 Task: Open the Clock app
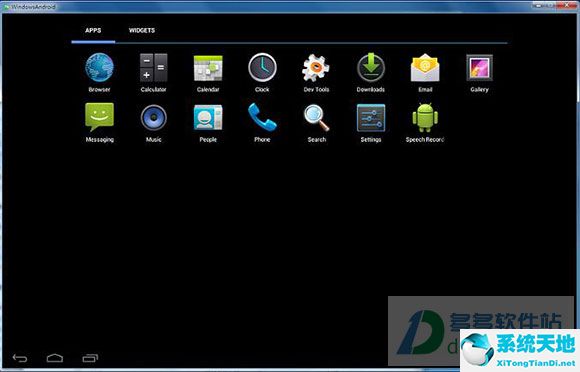pyautogui.click(x=262, y=72)
